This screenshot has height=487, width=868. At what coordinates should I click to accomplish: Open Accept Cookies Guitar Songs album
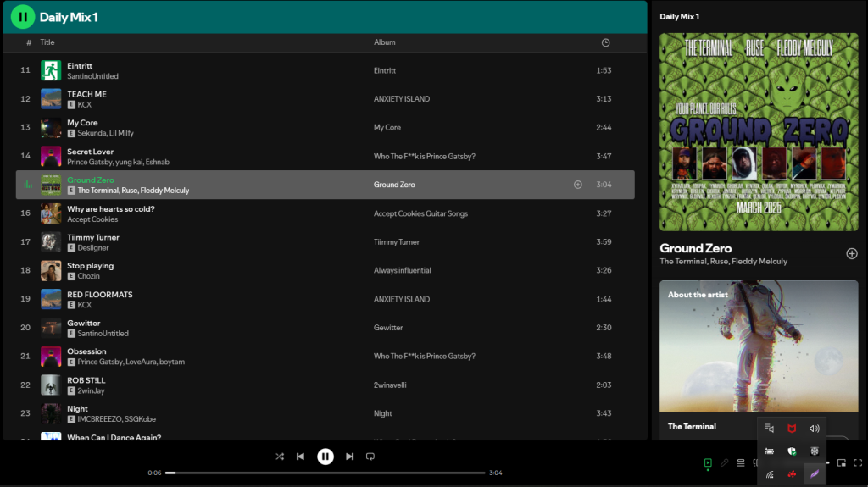(x=420, y=213)
